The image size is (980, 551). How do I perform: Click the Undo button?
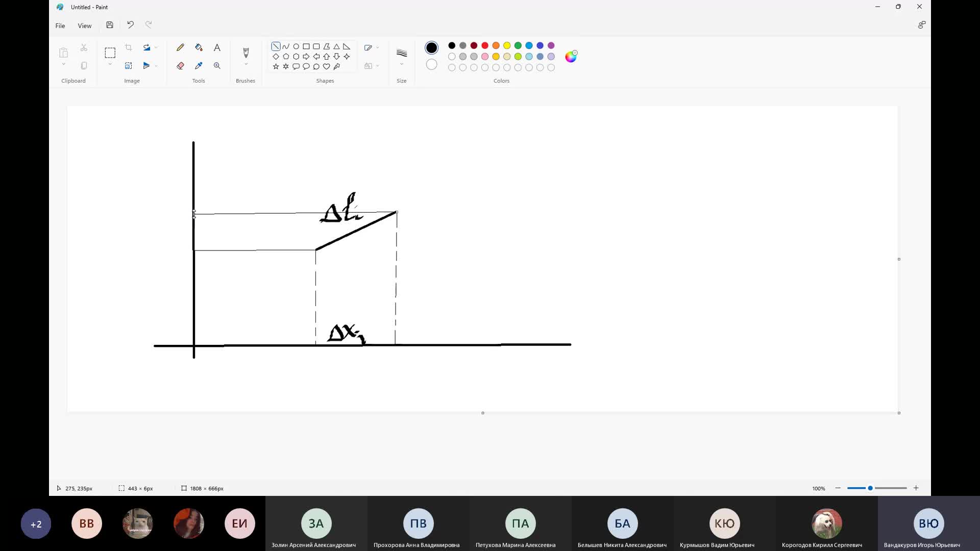(130, 24)
